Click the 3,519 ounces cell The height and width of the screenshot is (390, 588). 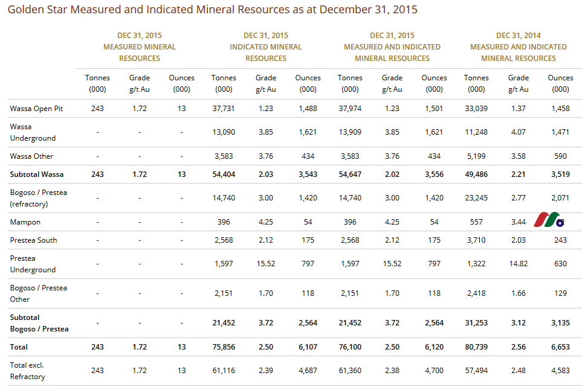click(560, 174)
